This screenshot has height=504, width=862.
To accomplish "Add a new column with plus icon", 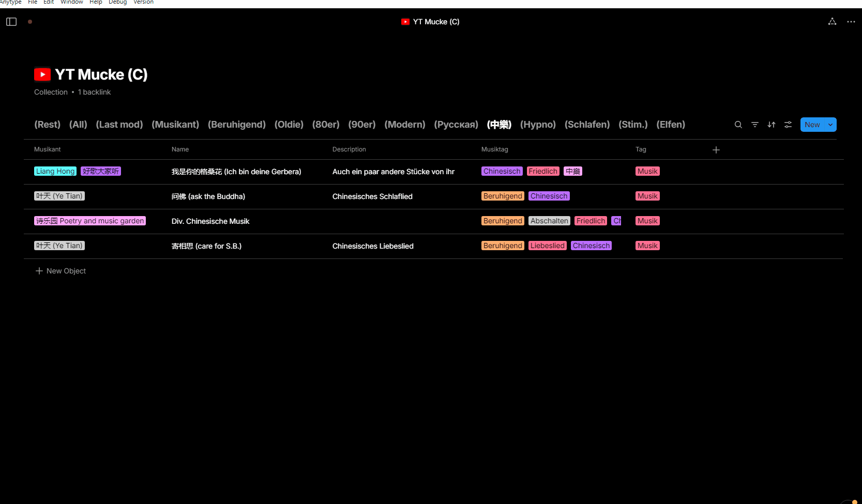I will [x=716, y=150].
